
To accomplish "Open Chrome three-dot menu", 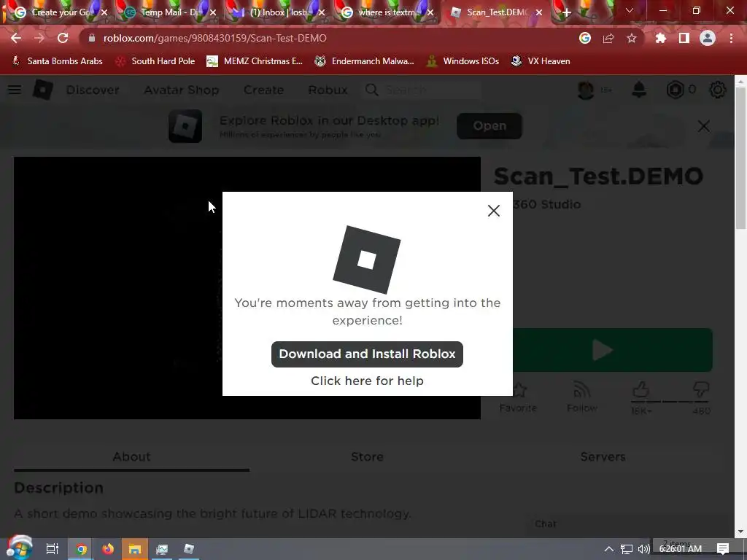I will [x=731, y=38].
